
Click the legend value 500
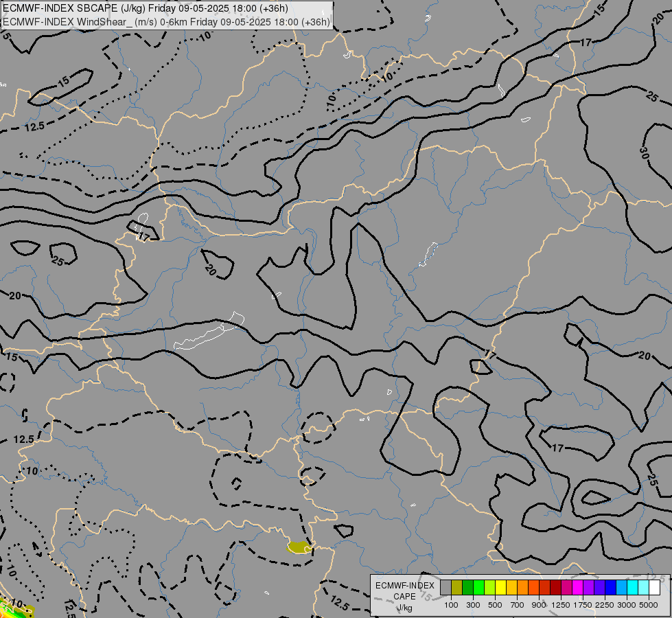(x=495, y=605)
